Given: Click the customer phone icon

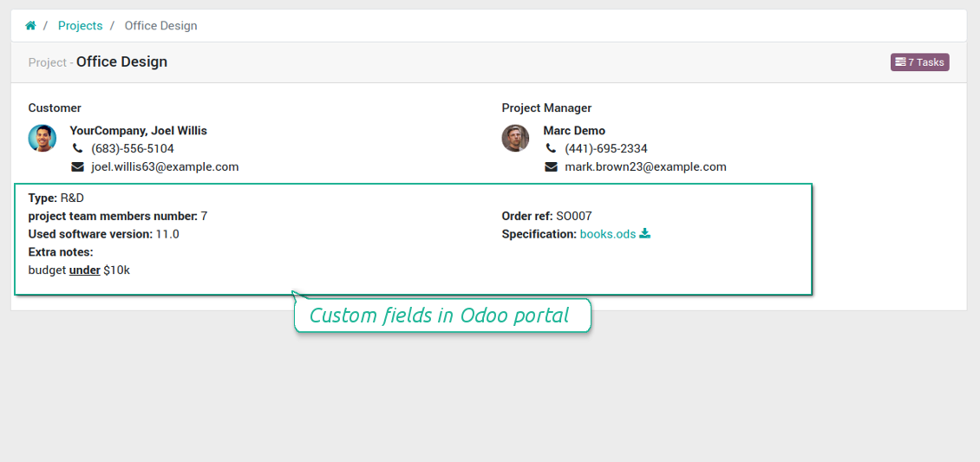Looking at the screenshot, I should point(77,149).
